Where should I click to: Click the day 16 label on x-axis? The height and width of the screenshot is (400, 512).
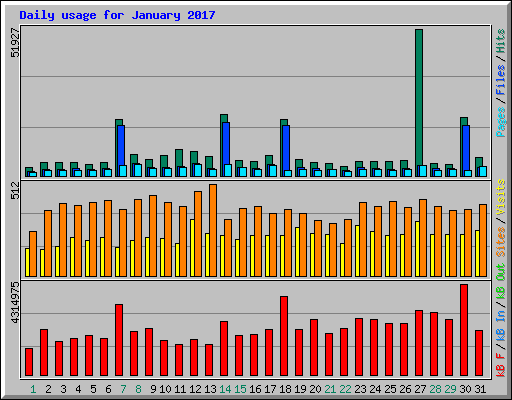255,389
